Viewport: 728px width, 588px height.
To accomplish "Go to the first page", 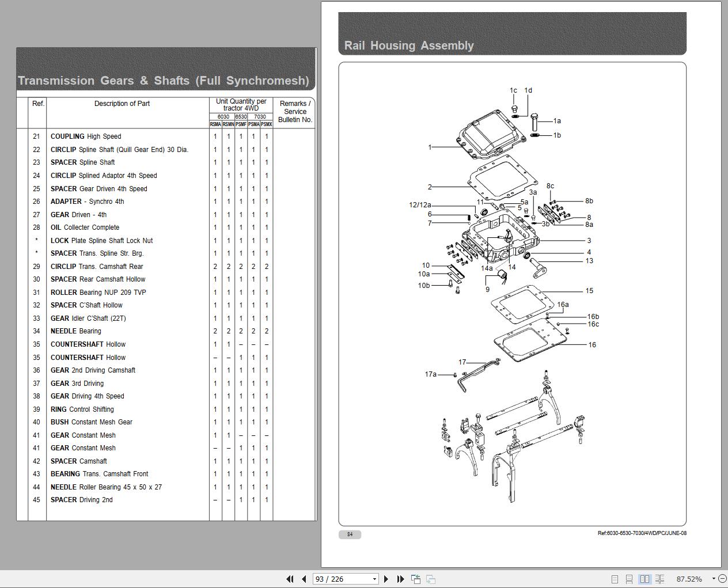I will click(290, 579).
